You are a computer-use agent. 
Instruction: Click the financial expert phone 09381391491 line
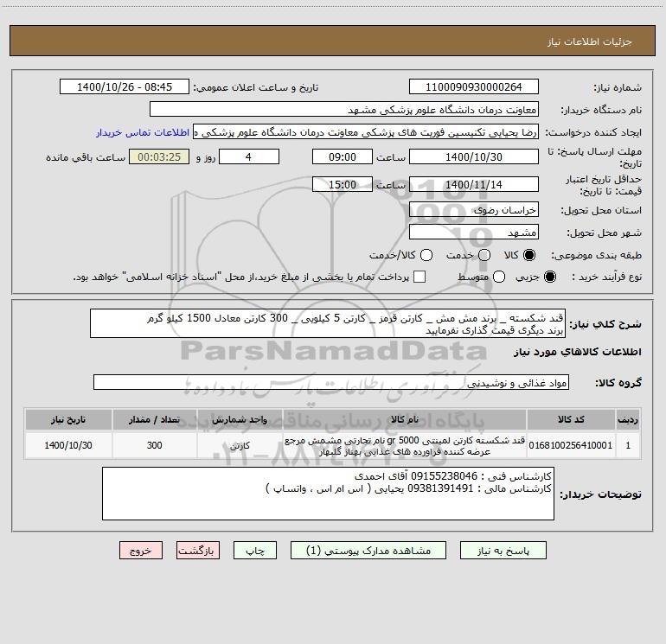tap(408, 488)
